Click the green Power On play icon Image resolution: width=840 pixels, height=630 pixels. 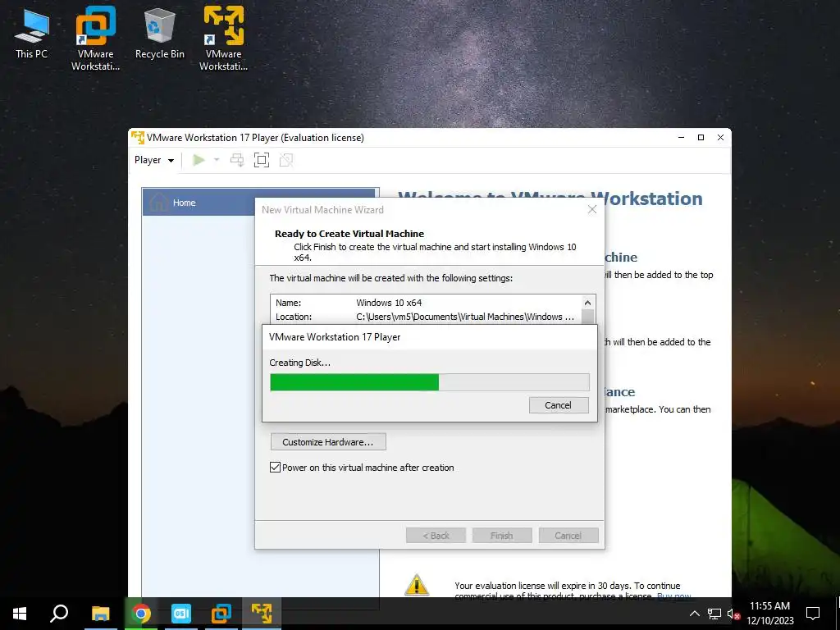[x=199, y=160]
